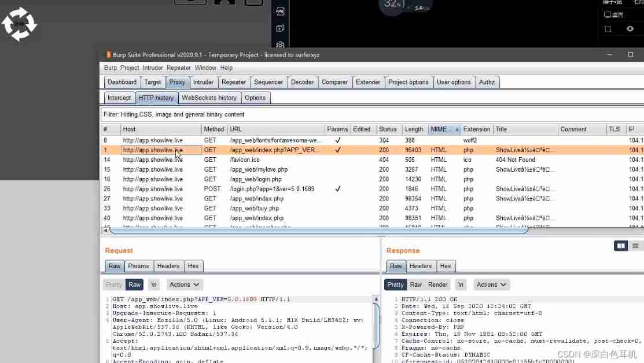Click the Burp Suite logo in title bar
This screenshot has width=644, height=363.
(x=108, y=55)
